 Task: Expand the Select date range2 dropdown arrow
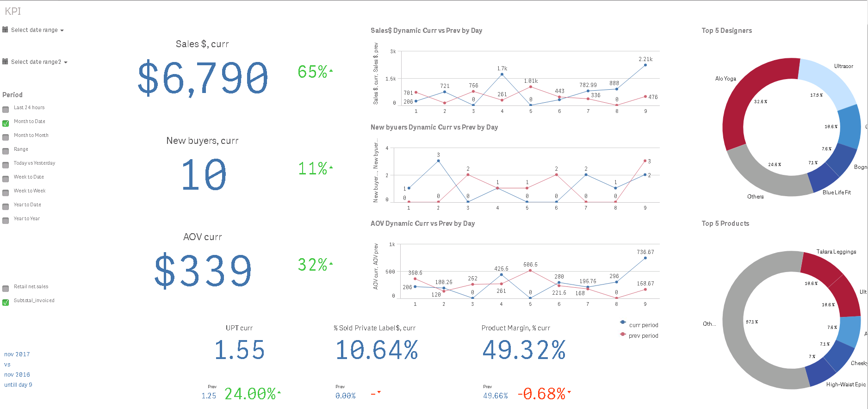66,62
